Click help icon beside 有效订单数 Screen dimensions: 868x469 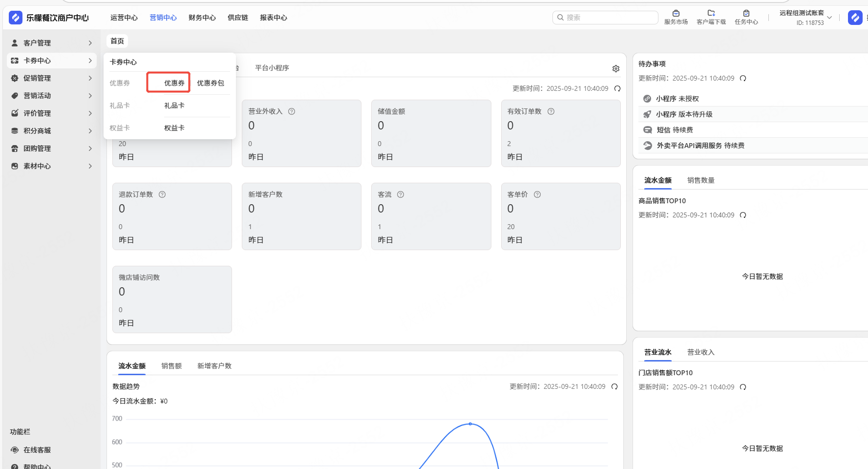coord(551,111)
